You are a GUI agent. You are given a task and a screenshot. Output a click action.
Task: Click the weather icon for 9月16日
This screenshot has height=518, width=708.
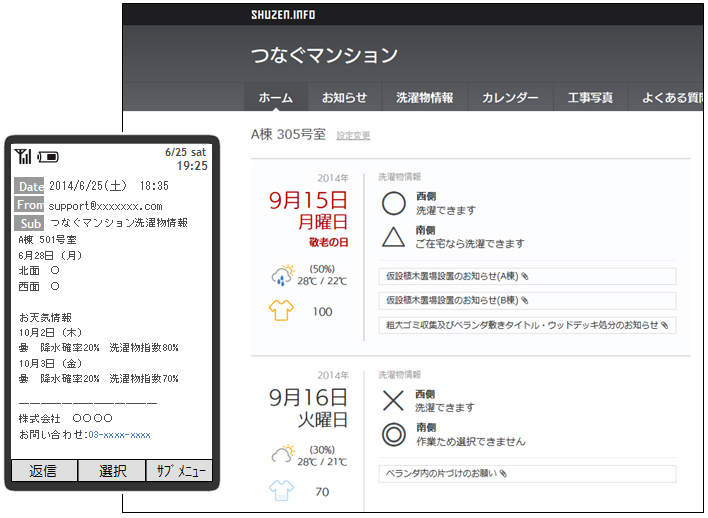[x=281, y=455]
